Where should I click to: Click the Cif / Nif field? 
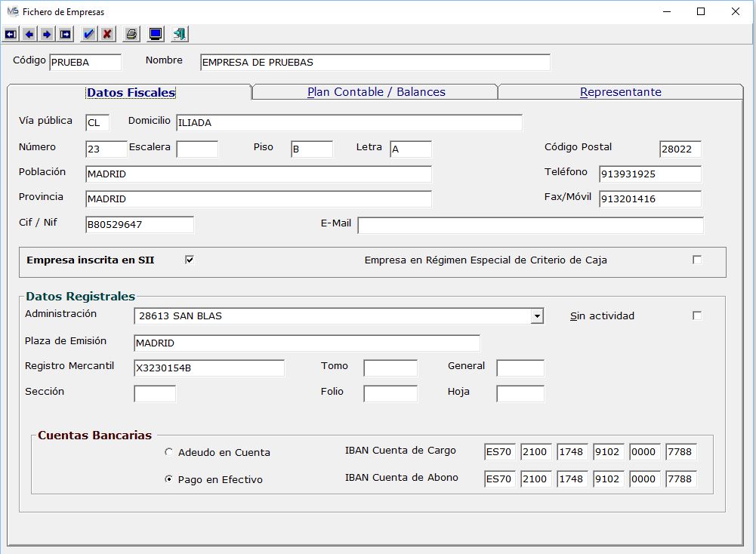click(139, 224)
